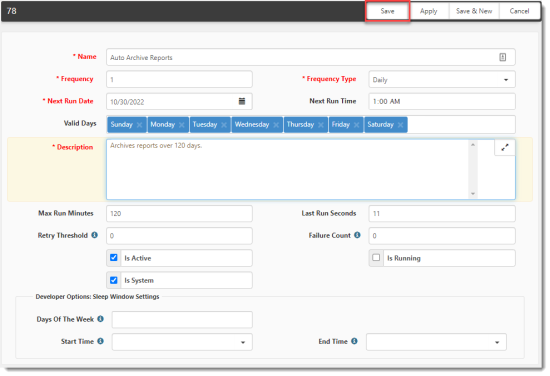The width and height of the screenshot is (550, 376).
Task: Click the Days Of The Week field
Action: (x=182, y=320)
